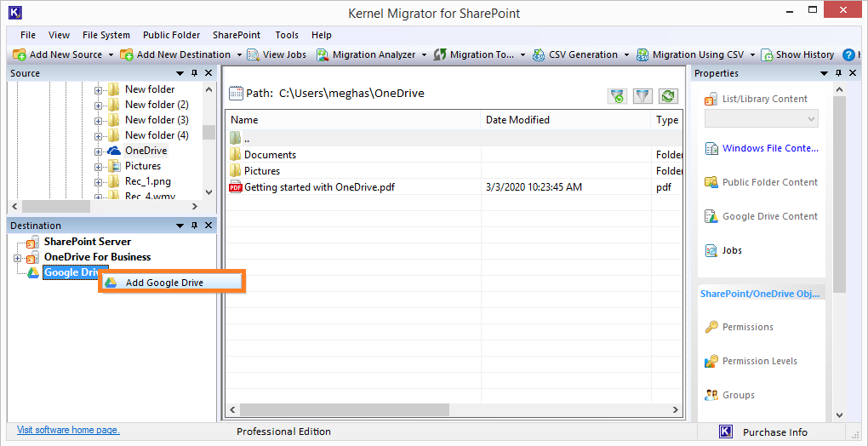Select SharePoint Server in Destination tree

88,242
